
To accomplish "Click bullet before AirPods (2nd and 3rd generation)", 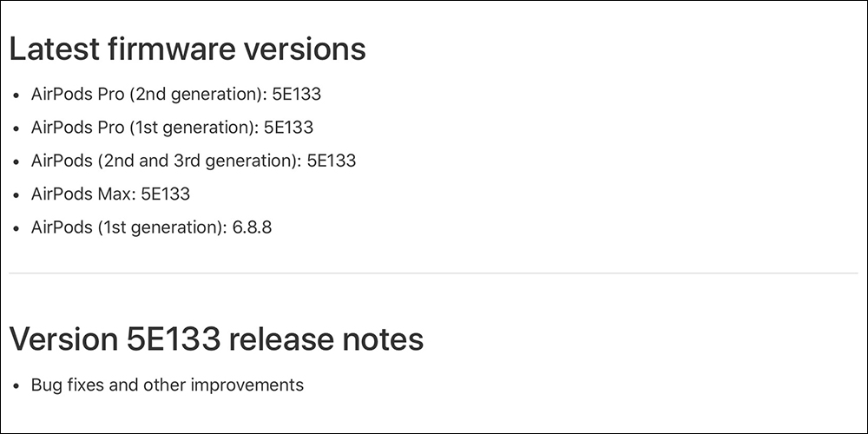I will [x=16, y=161].
